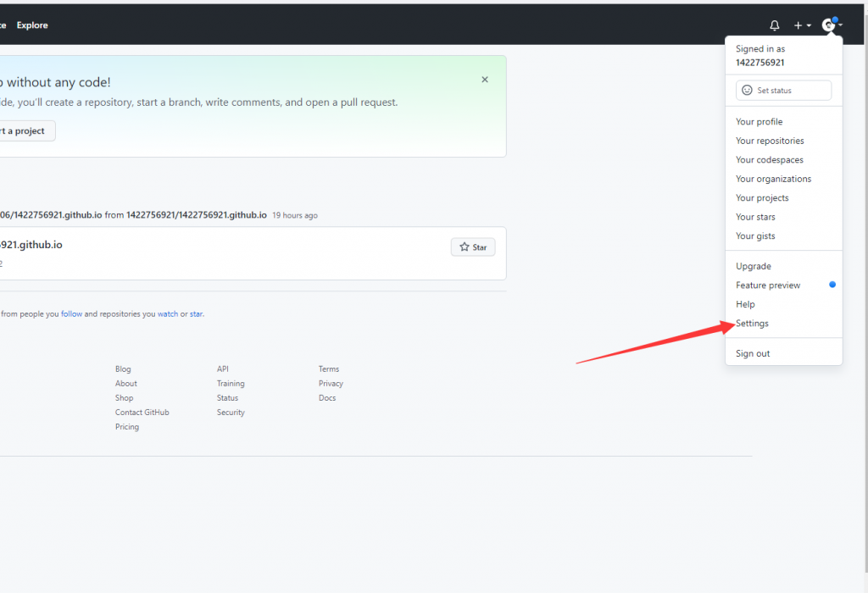Open the Docs footer link
Screen dimensions: 868x593
(327, 397)
